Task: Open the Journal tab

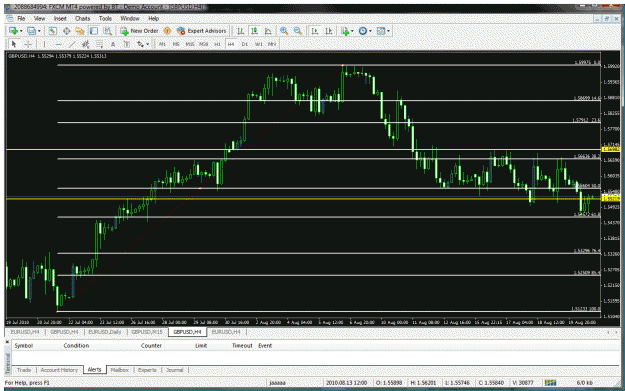Action: 175,370
